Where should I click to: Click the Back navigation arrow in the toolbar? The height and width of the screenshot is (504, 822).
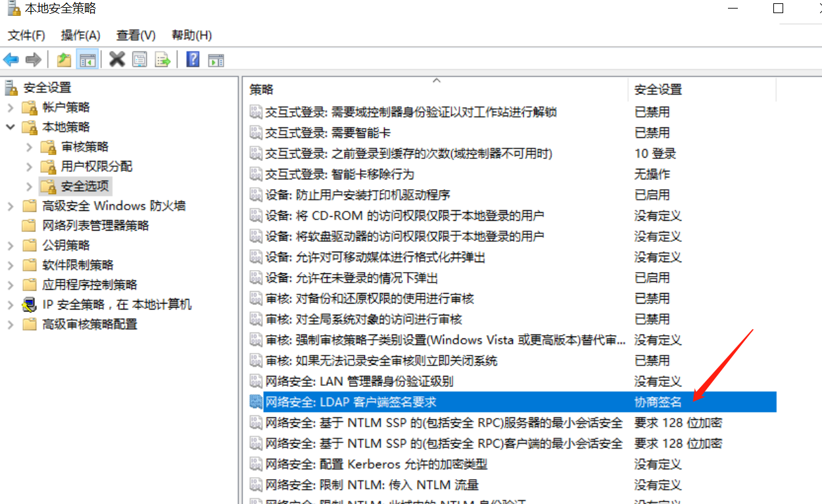11,59
